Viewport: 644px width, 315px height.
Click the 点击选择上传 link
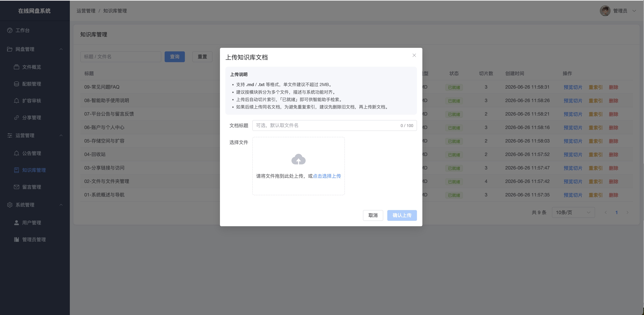coord(327,176)
